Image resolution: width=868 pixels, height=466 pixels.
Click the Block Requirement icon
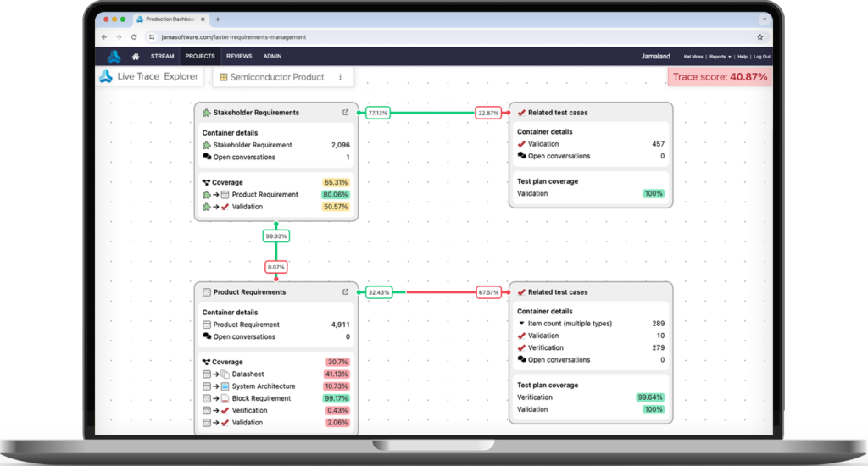(225, 398)
